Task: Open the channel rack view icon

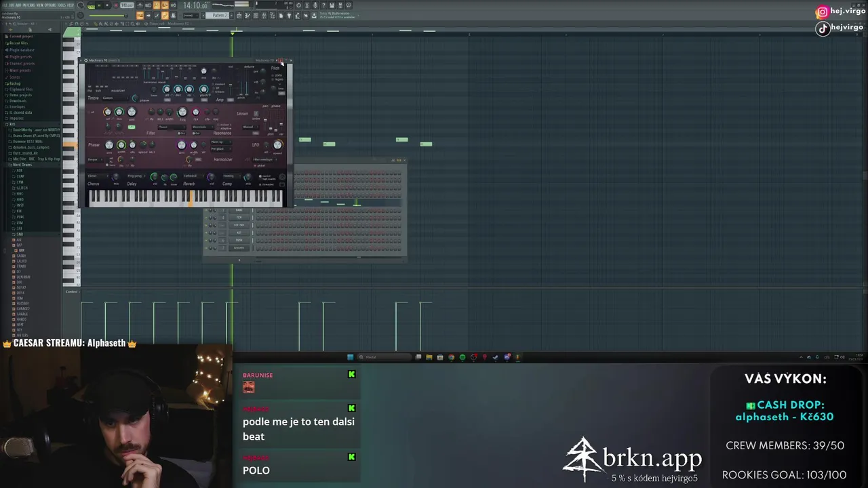Action: [255, 15]
